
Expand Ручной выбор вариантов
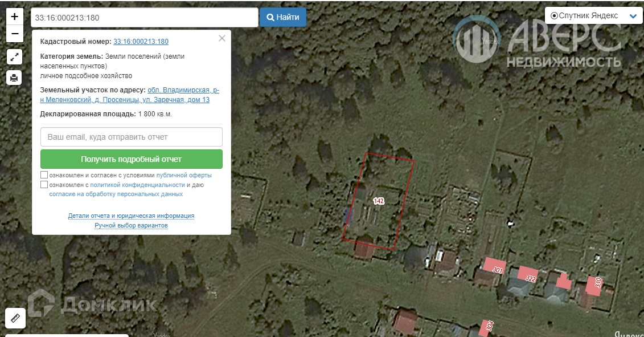tap(131, 225)
